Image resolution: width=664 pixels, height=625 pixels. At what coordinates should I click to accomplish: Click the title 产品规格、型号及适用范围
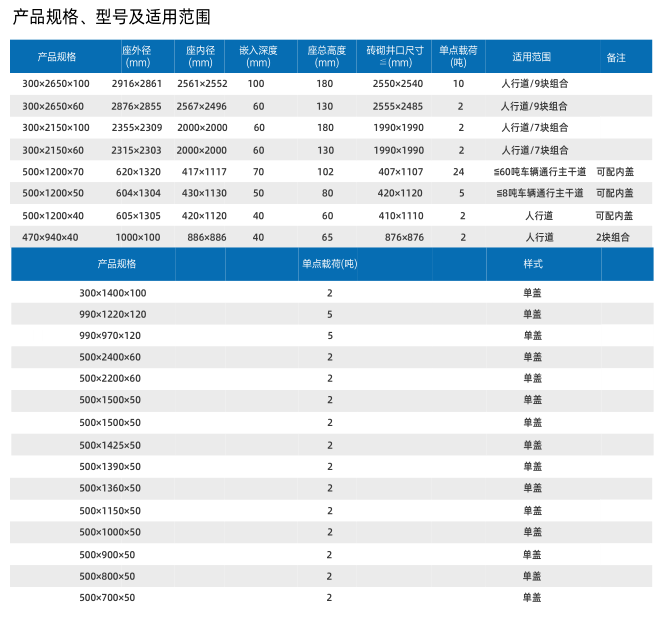[111, 18]
